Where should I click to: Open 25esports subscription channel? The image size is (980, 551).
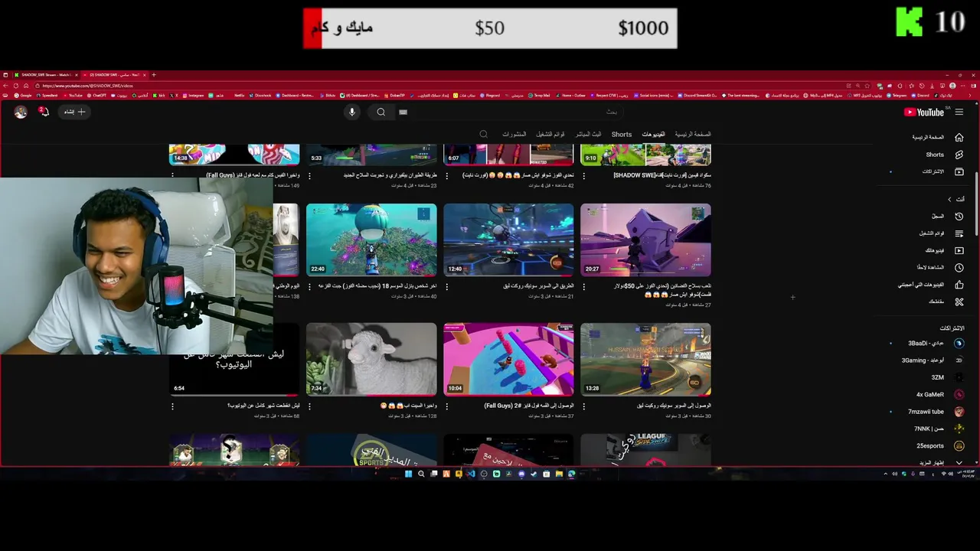[x=929, y=446]
